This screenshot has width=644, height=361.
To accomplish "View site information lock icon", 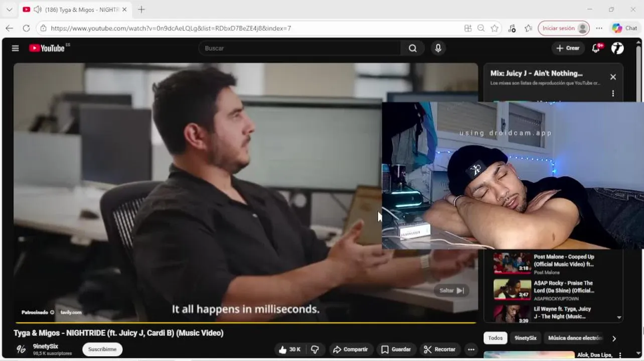I will pos(44,28).
